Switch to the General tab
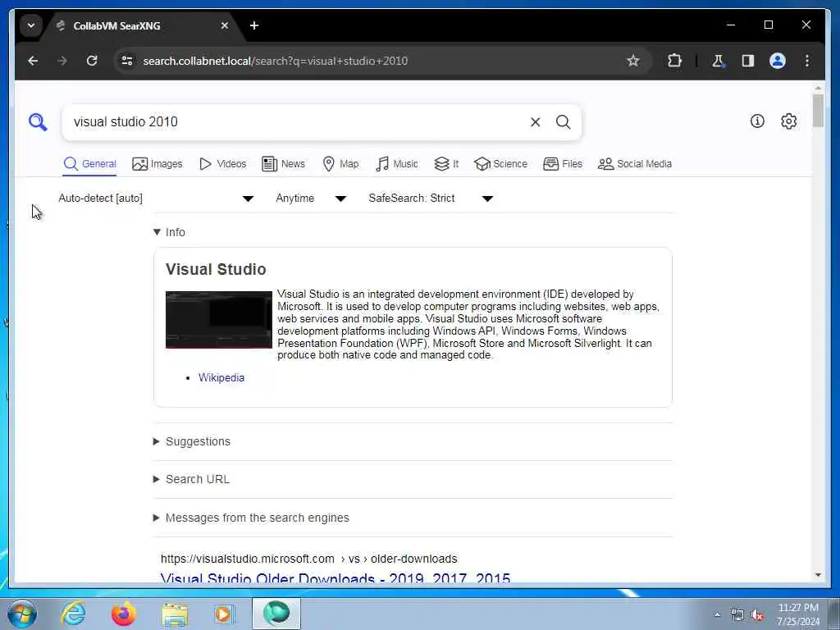 tap(89, 164)
